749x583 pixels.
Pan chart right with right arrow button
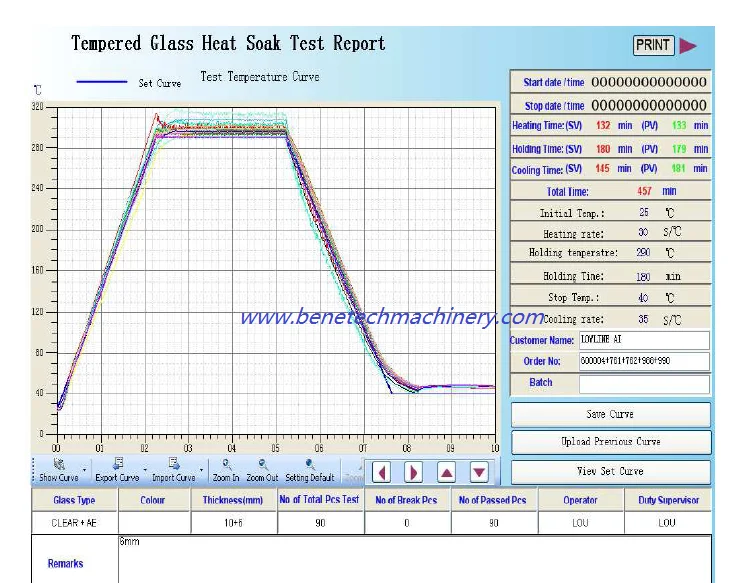coord(414,473)
